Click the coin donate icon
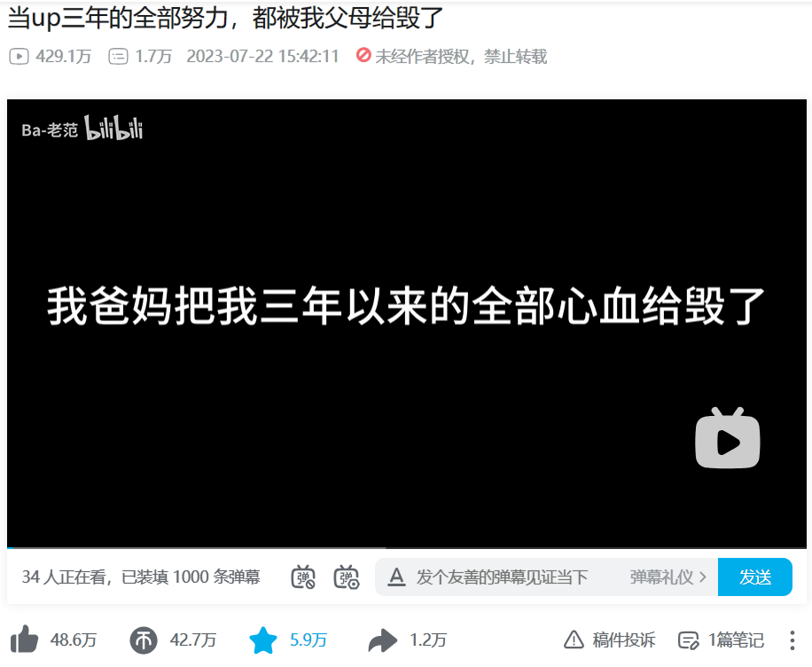This screenshot has height=667, width=812. (144, 640)
